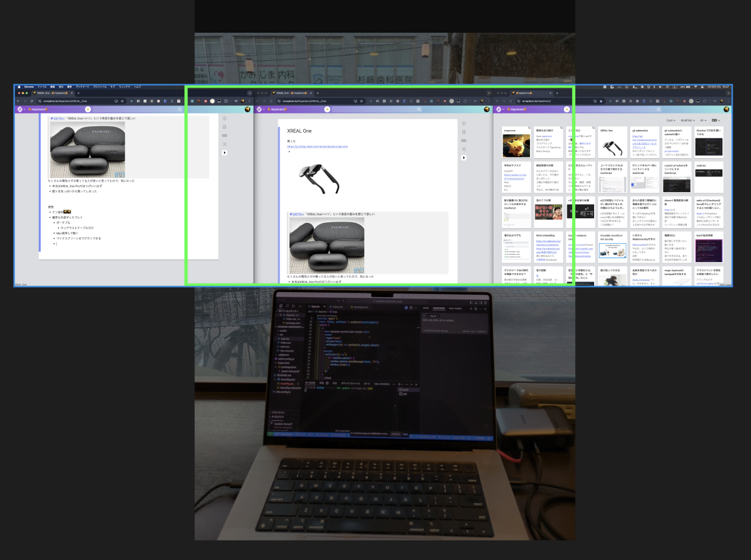The height and width of the screenshot is (560, 751).
Task: Jump to random page in middle window
Action: (463, 149)
